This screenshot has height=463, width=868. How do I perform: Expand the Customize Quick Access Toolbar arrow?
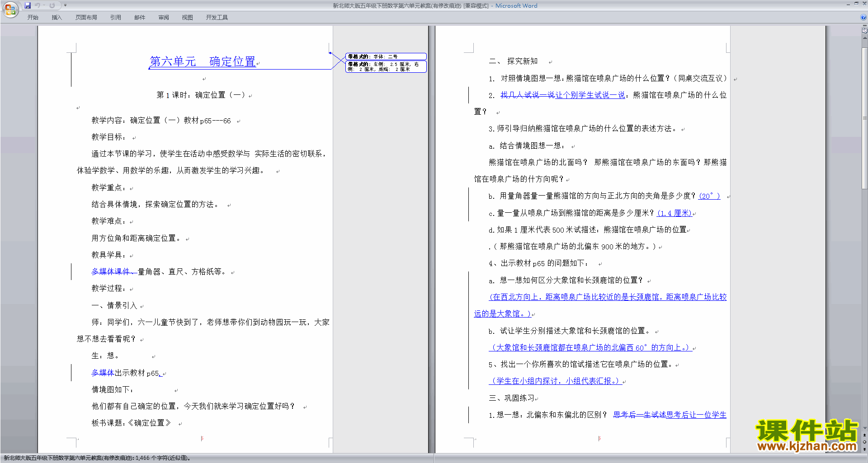click(x=65, y=5)
